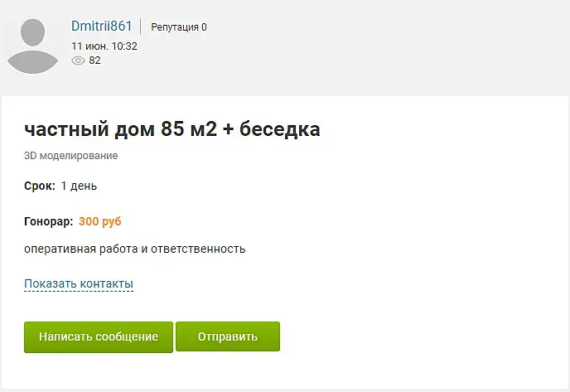
Task: Select the order title частный дом 85 м2
Action: (121, 128)
